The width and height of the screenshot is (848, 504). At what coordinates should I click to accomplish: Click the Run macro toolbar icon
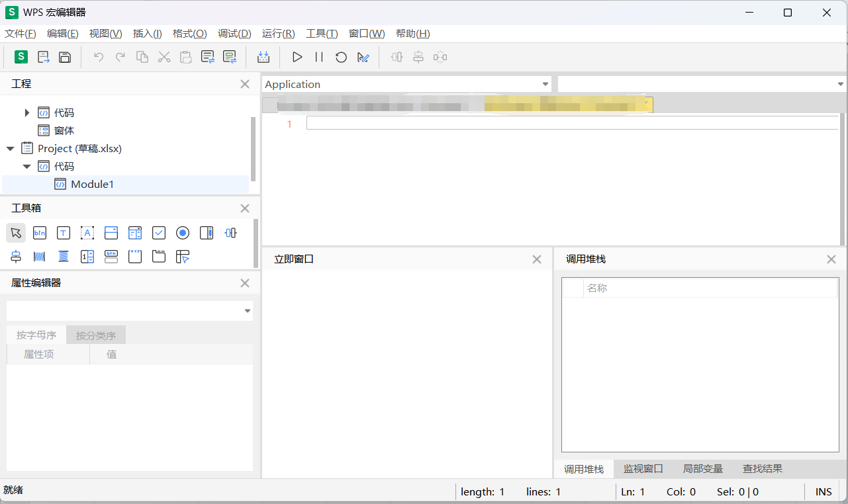tap(297, 57)
